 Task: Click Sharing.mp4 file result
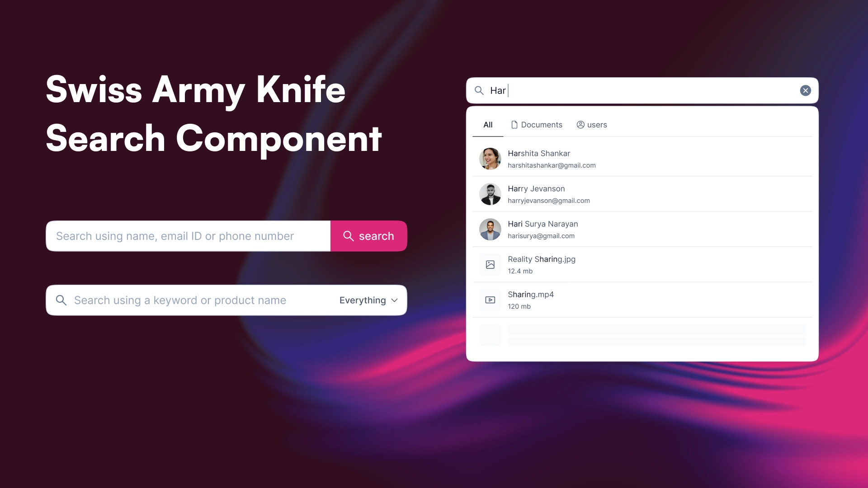pos(642,300)
